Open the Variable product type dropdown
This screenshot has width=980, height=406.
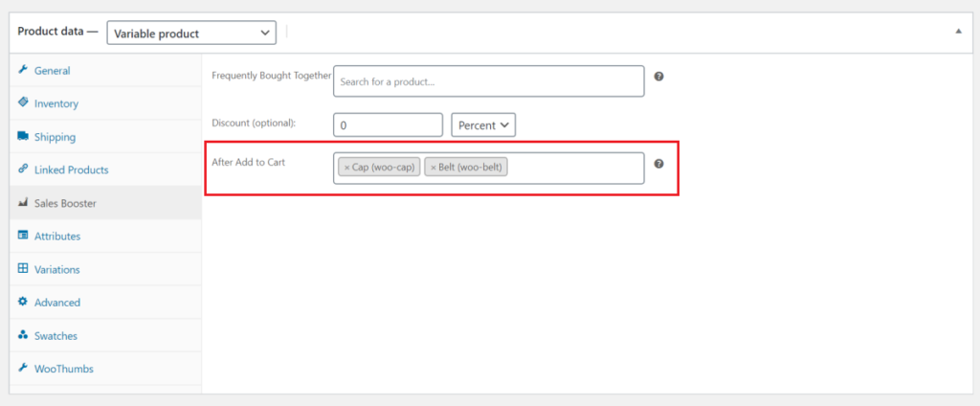click(x=191, y=34)
